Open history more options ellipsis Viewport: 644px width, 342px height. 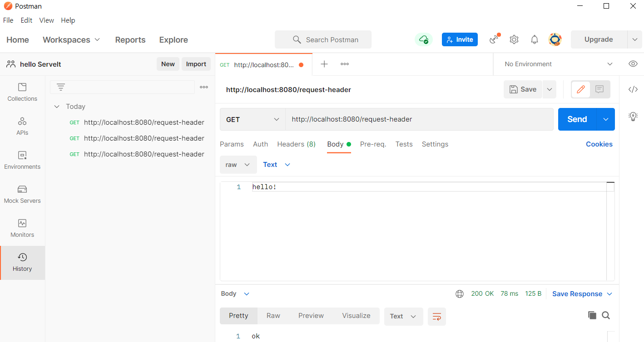click(204, 87)
